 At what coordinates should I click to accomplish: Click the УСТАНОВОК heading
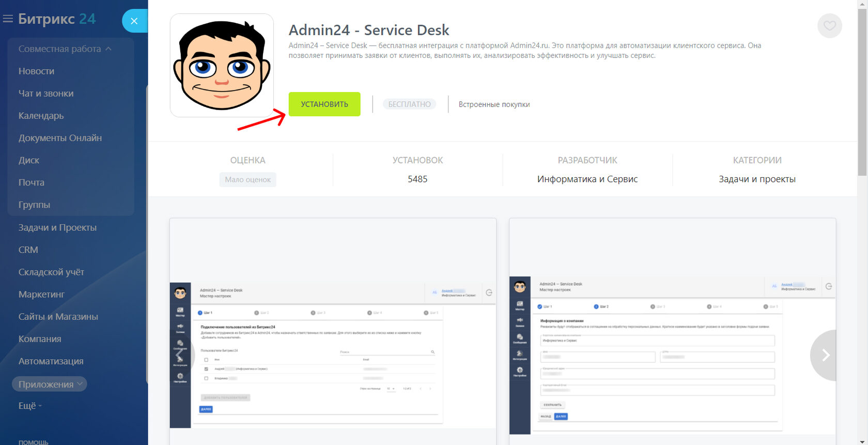pos(417,160)
